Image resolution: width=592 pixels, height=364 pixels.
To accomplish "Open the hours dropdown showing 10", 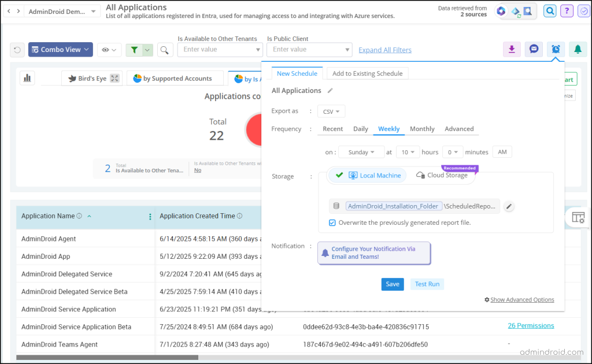I will click(x=408, y=152).
